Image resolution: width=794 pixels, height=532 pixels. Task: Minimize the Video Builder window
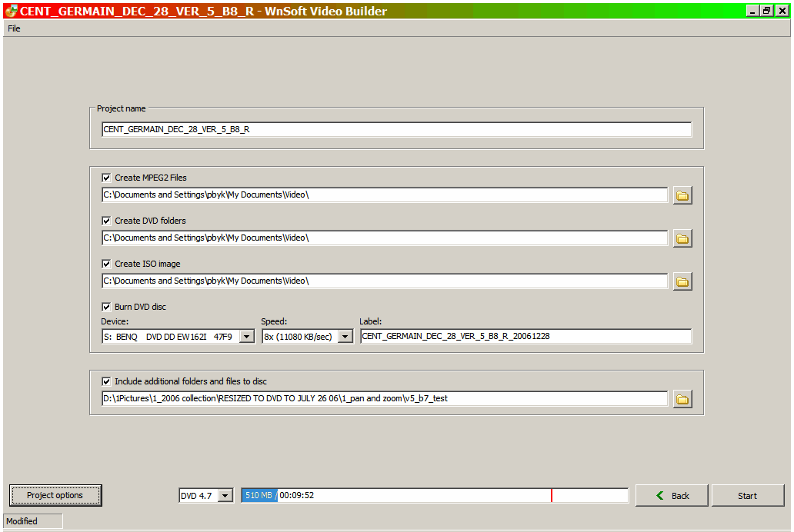point(753,11)
